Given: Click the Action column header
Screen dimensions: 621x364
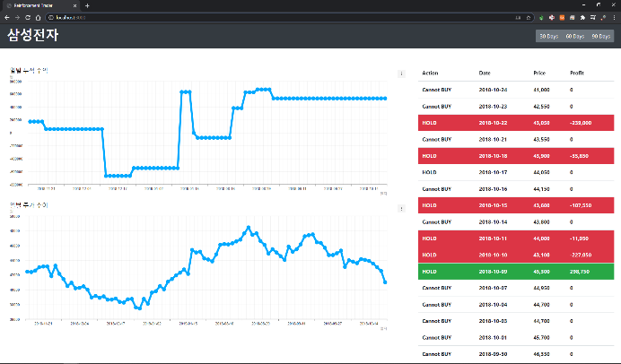Looking at the screenshot, I should pyautogui.click(x=430, y=73).
